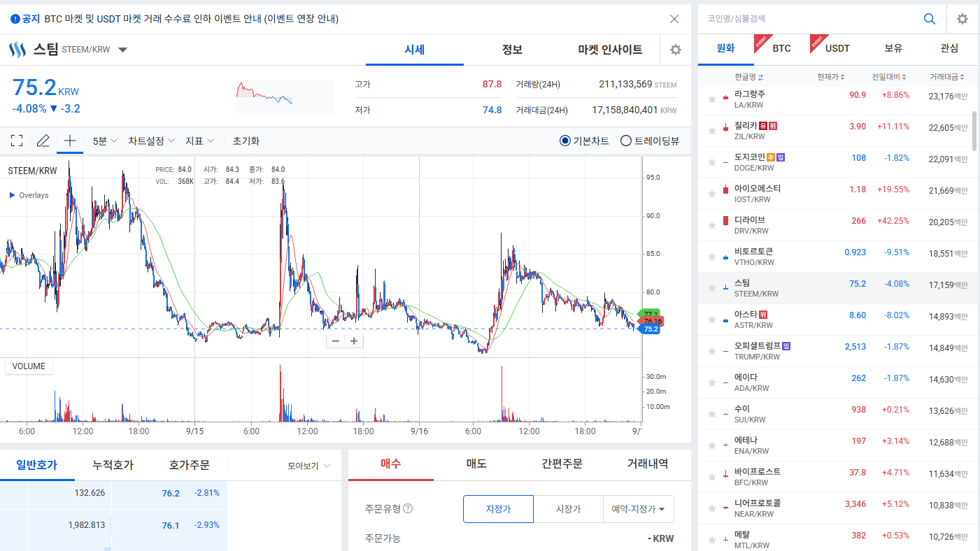Click 초기화 reset button
This screenshot has height=551, width=980.
[246, 141]
